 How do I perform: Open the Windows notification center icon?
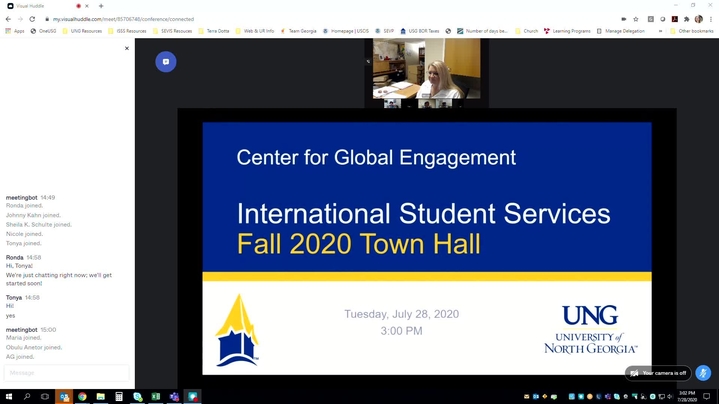click(707, 397)
